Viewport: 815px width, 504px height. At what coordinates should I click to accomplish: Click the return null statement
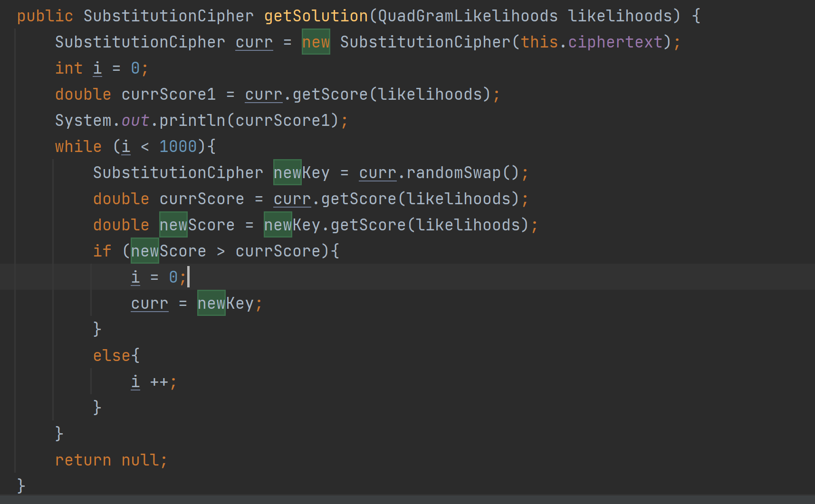pos(110,460)
